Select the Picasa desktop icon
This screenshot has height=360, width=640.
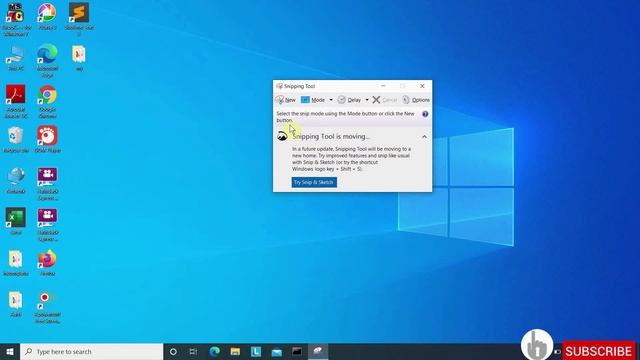[x=47, y=18]
